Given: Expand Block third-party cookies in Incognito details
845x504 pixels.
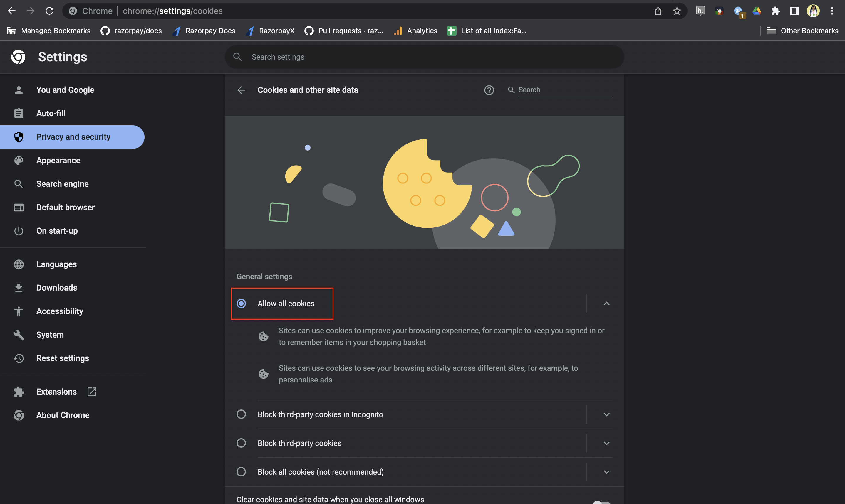Looking at the screenshot, I should (x=606, y=414).
